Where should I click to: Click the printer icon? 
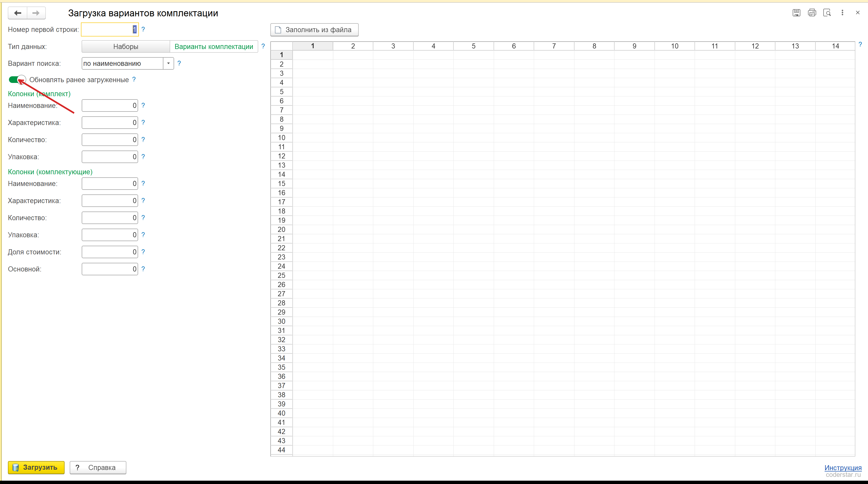point(812,13)
